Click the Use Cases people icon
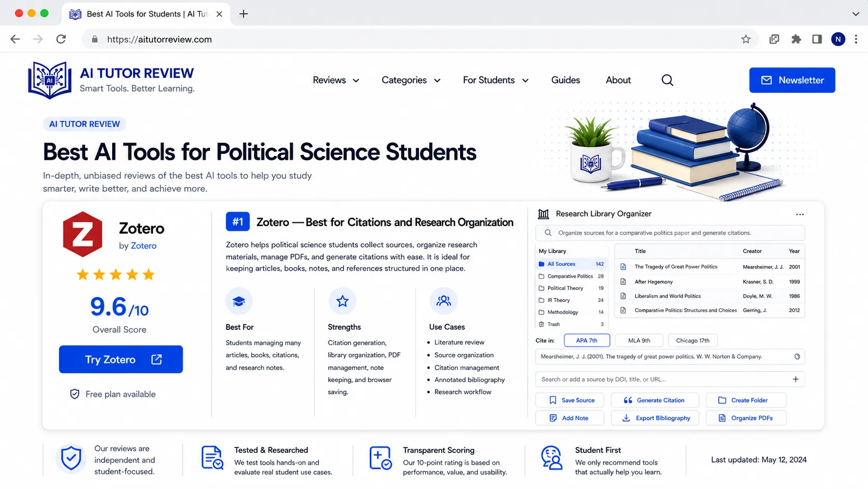The height and width of the screenshot is (489, 868). [x=443, y=301]
